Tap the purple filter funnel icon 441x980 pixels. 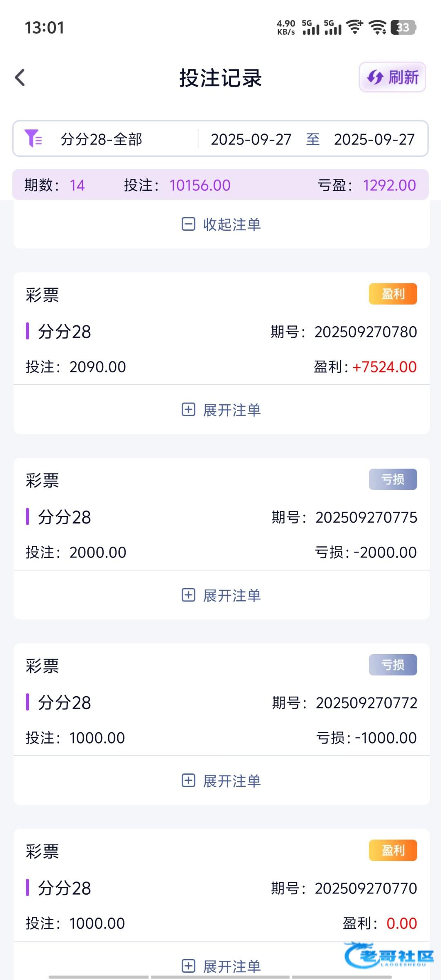33,138
